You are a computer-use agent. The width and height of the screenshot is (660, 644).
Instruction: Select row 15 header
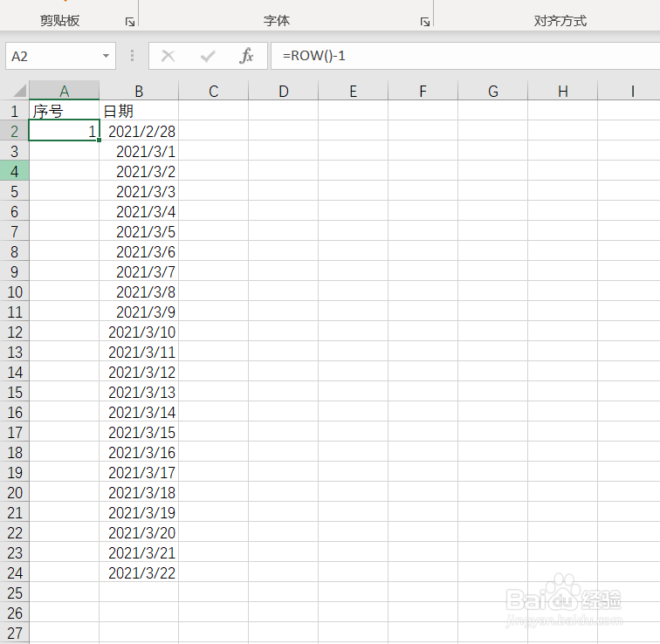[14, 392]
